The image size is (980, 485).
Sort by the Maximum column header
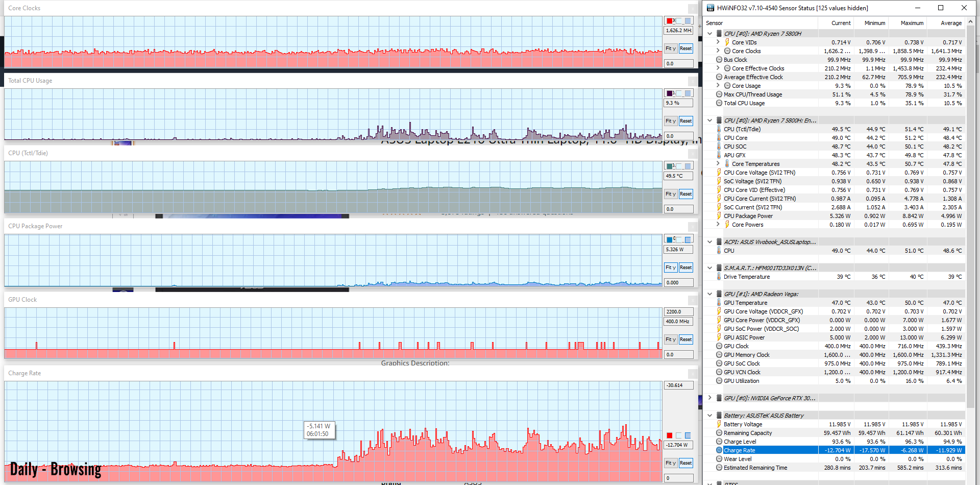point(912,23)
